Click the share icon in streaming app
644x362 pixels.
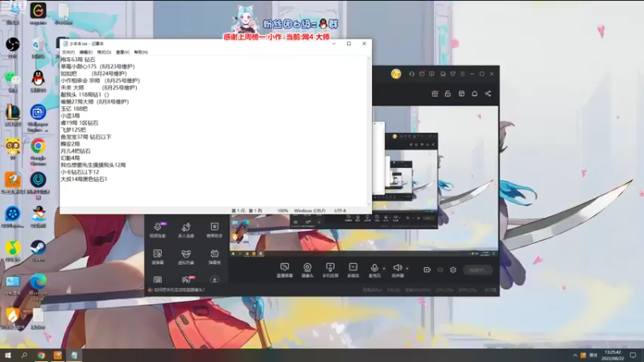pos(488,93)
